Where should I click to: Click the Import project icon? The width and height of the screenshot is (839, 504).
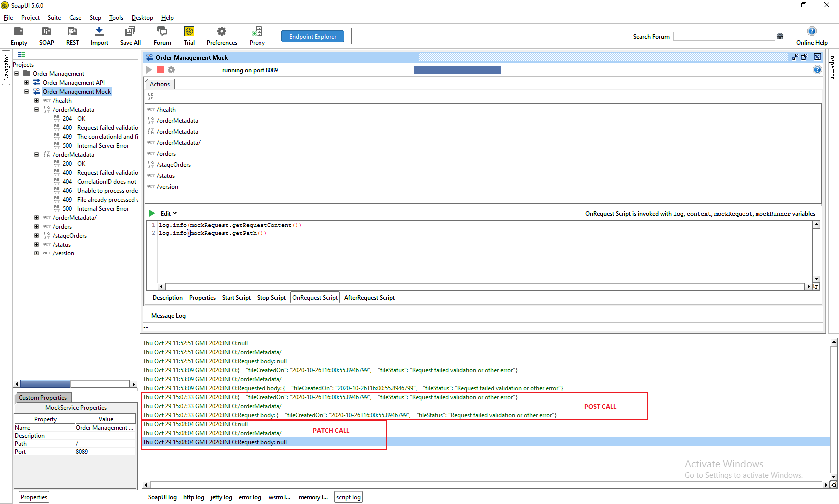pos(99,32)
